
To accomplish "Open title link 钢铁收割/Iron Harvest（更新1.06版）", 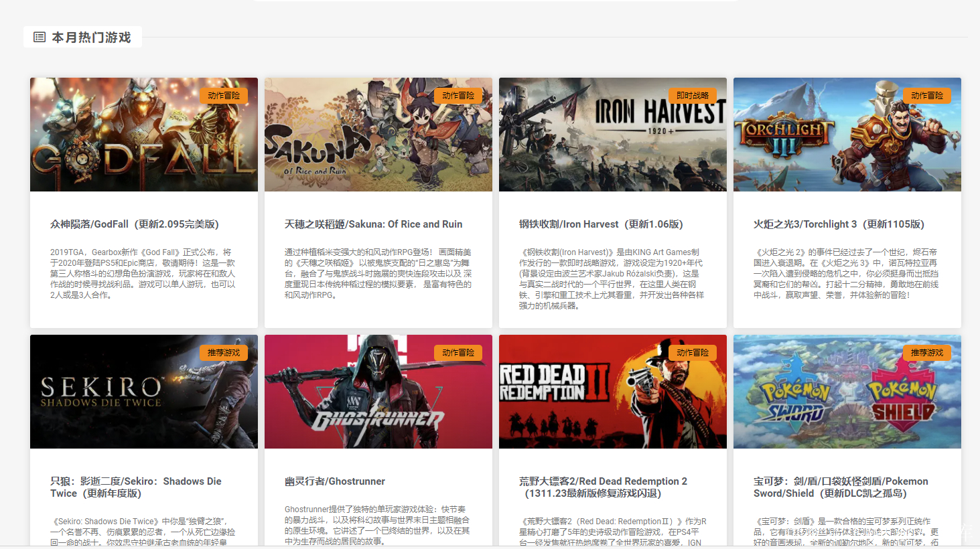I will point(601,224).
